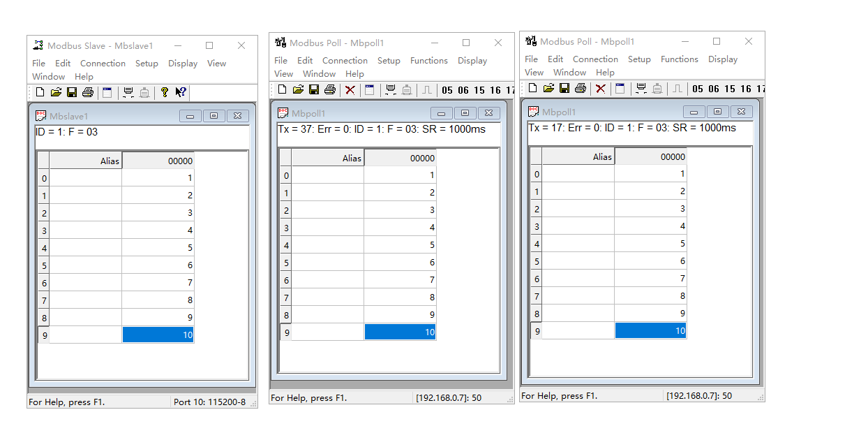This screenshot has width=868, height=440.
Task: Open read/write definition icon in Modbus Poll Tx=17 window
Action: tap(620, 88)
